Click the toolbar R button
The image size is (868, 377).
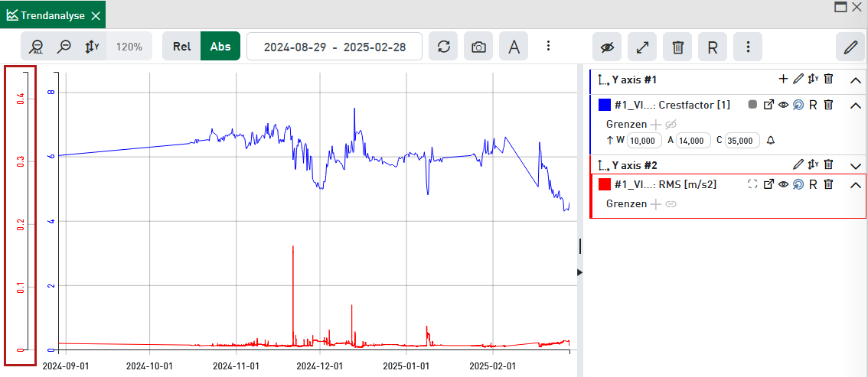click(713, 47)
